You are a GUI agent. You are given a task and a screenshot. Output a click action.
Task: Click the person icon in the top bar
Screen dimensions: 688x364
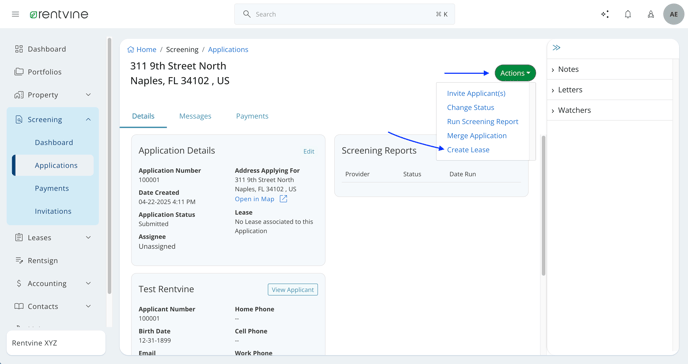[651, 14]
